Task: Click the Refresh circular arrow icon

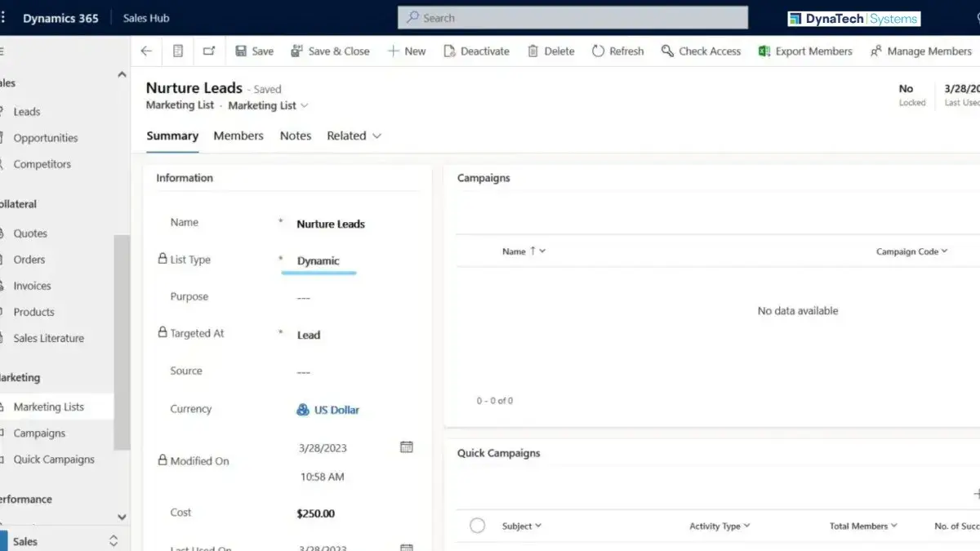Action: (598, 51)
